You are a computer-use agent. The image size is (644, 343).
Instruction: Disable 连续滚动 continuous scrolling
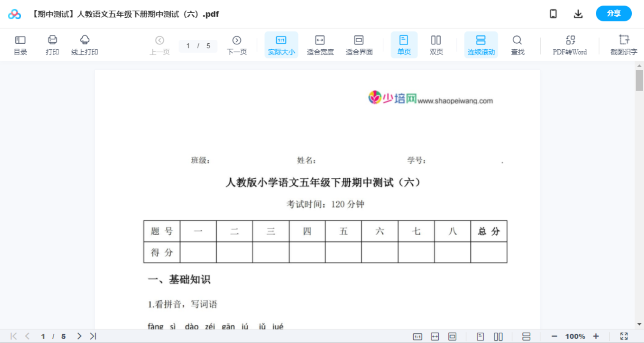(x=481, y=45)
